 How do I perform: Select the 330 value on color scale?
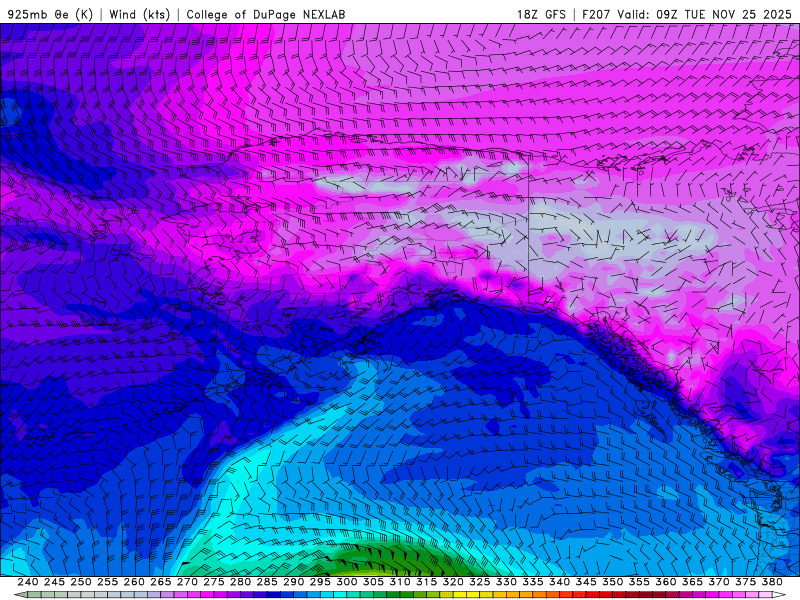pos(506,582)
